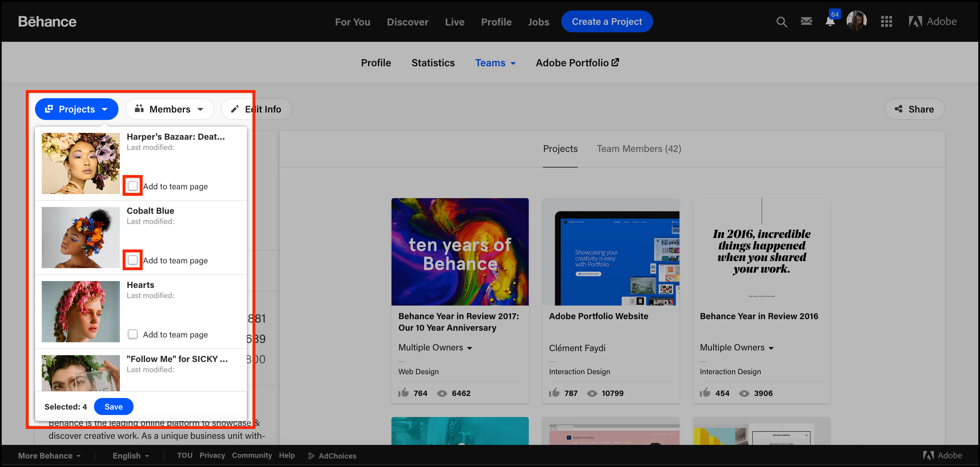Go to For You in navigation
The image size is (980, 467).
point(352,22)
